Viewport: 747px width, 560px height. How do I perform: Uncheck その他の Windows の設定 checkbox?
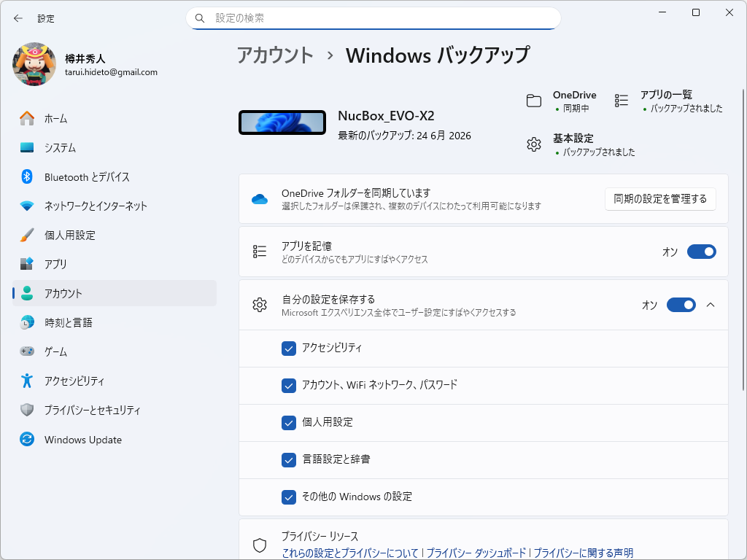(289, 497)
